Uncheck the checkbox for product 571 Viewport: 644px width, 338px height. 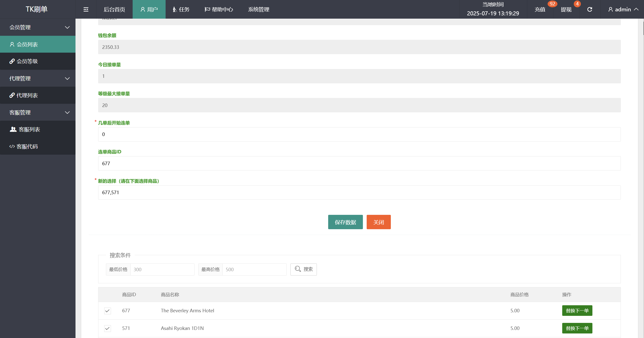pyautogui.click(x=107, y=328)
